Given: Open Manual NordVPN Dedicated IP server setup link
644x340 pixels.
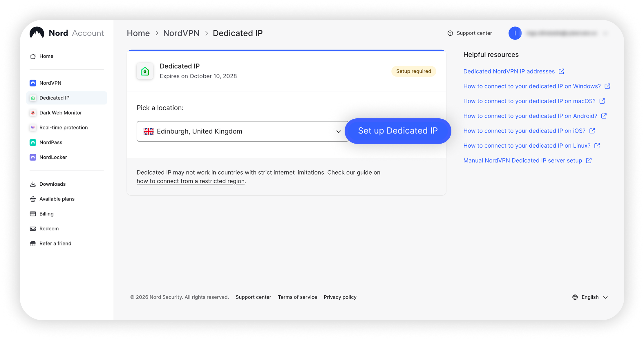Looking at the screenshot, I should [x=527, y=160].
